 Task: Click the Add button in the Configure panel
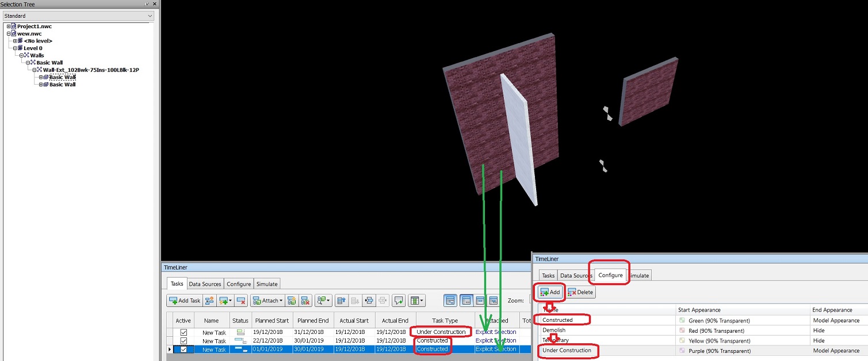pos(550,292)
